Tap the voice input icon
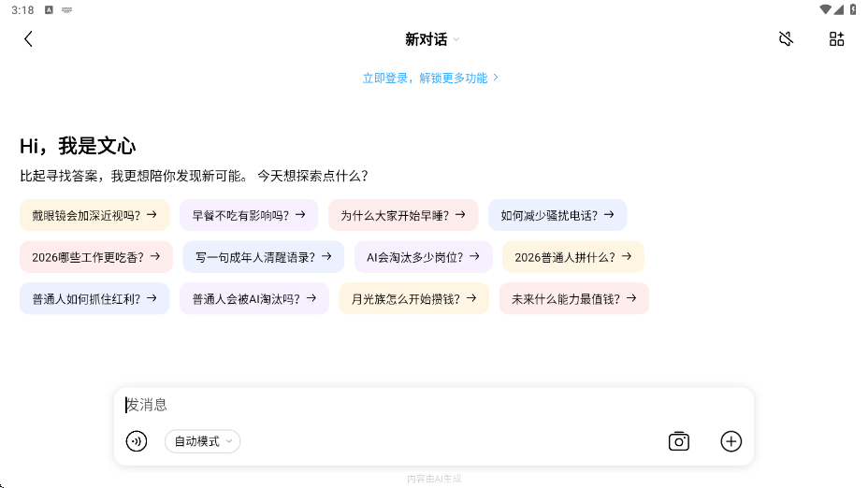This screenshot has height=488, width=868. [137, 441]
